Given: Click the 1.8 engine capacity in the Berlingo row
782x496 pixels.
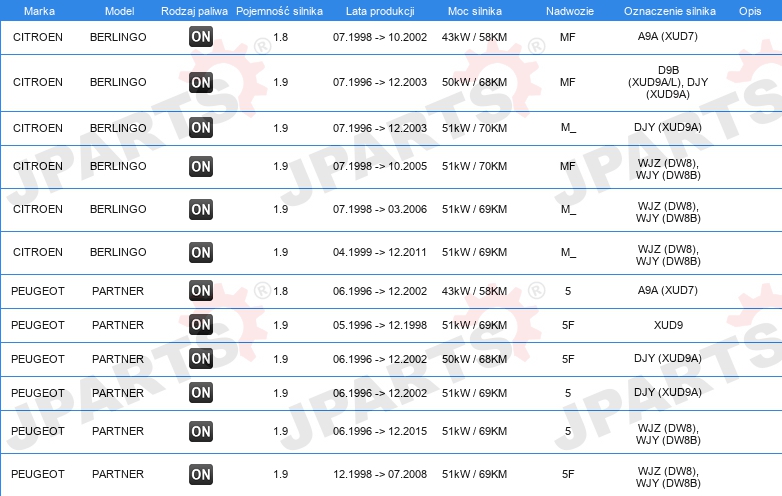Looking at the screenshot, I should coord(281,37).
